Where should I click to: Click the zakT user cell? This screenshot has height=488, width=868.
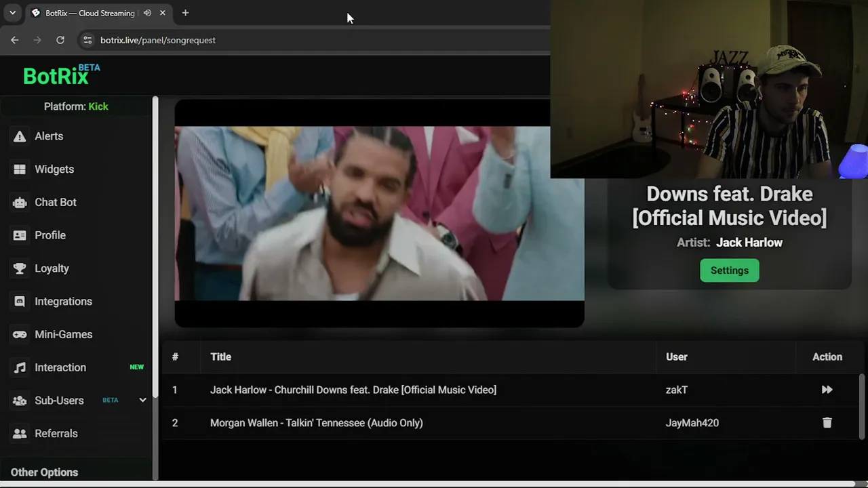pos(677,390)
